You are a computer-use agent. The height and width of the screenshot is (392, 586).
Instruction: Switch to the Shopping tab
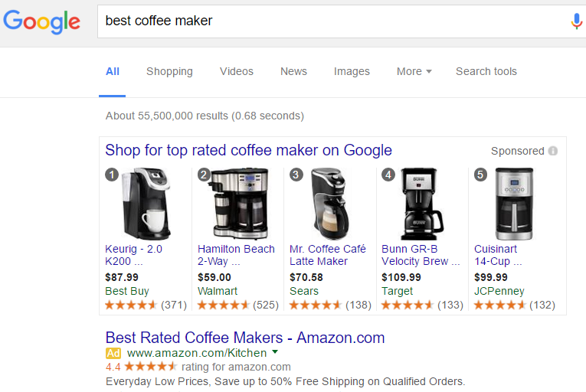pos(169,71)
